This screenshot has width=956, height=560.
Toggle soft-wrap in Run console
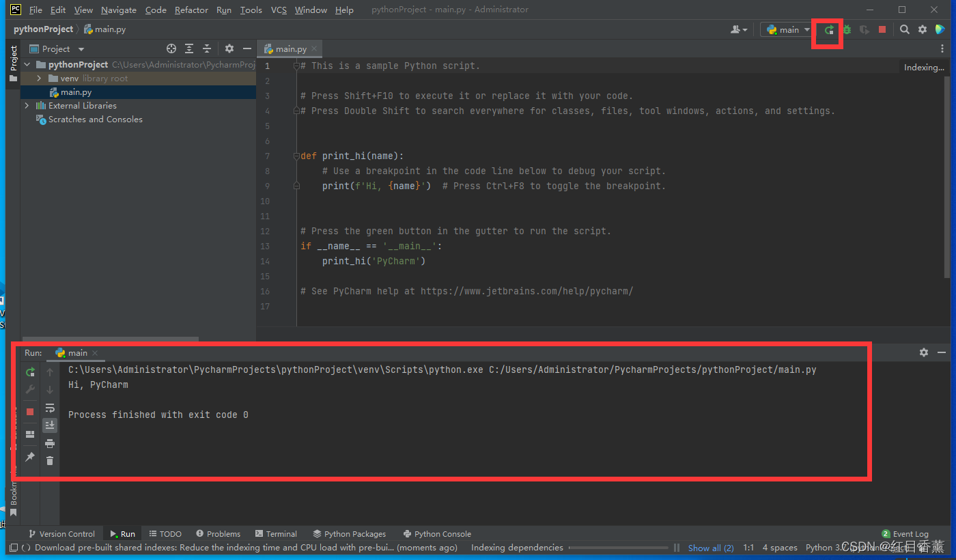pyautogui.click(x=50, y=408)
